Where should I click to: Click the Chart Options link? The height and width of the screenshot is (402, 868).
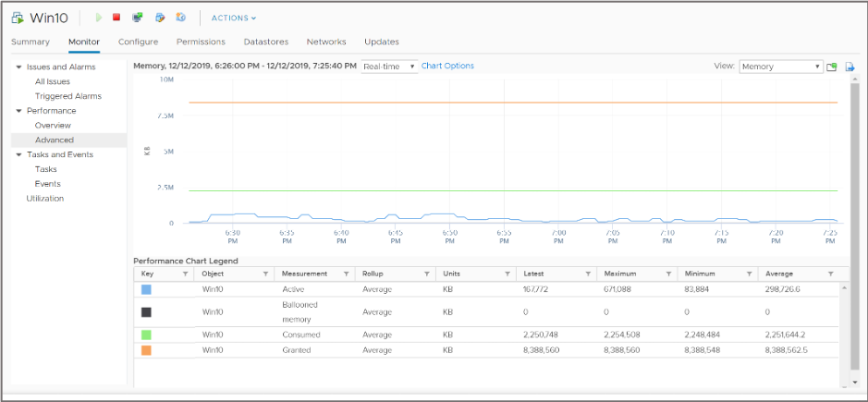click(x=447, y=66)
